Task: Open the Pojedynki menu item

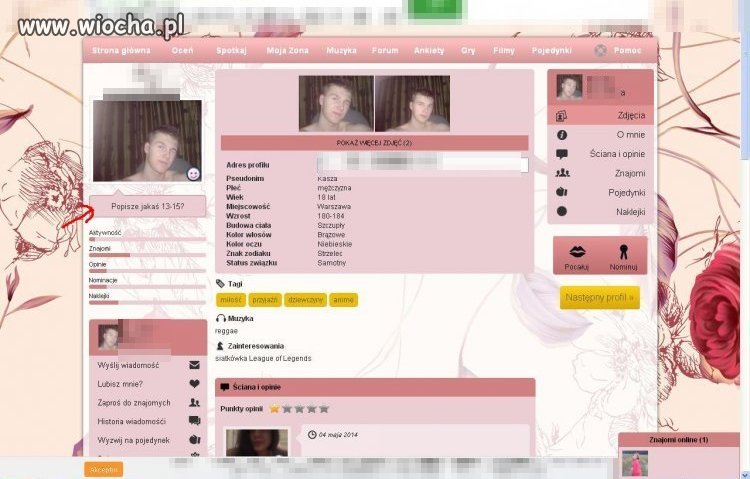Action: pyautogui.click(x=551, y=50)
